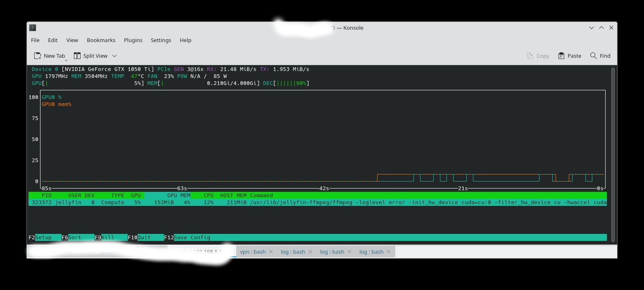The image size is (644, 290).
Task: Click the Copy icon in toolbar
Action: pyautogui.click(x=530, y=56)
